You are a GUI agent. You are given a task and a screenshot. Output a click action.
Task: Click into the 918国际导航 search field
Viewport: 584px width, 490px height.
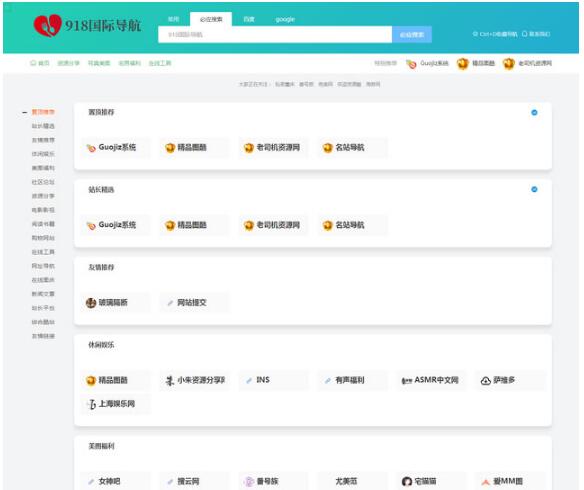[x=275, y=35]
